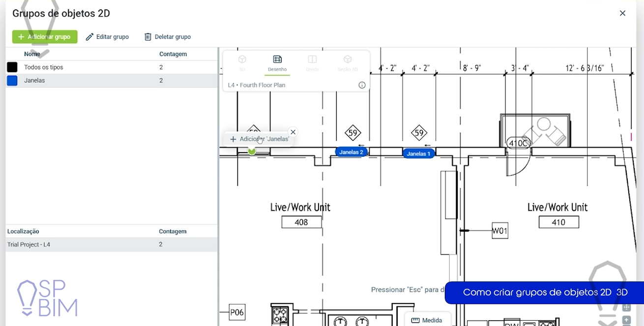This screenshot has width=644, height=326.
Task: Open floor plan info icon
Action: [362, 85]
